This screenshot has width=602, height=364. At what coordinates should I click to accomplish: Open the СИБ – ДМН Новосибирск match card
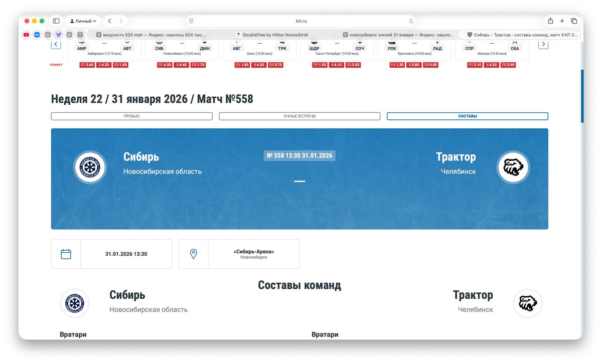[182, 51]
